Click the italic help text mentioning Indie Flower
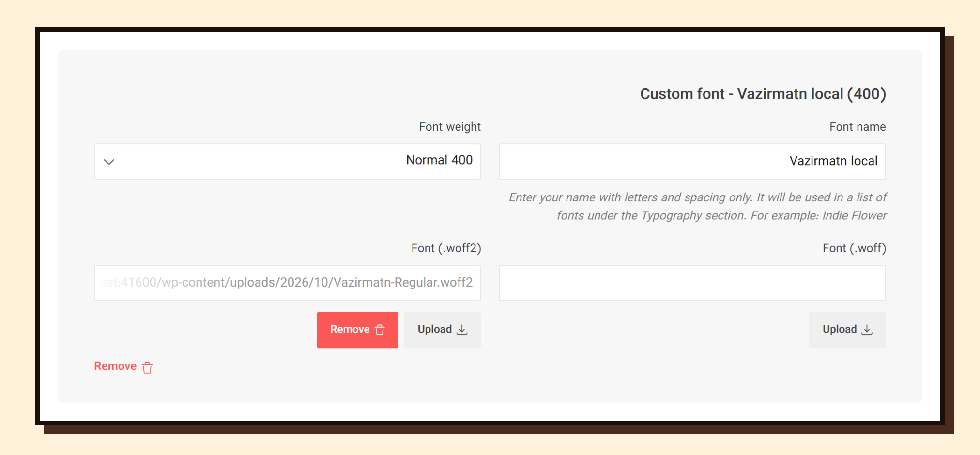This screenshot has height=455, width=980. coord(697,206)
